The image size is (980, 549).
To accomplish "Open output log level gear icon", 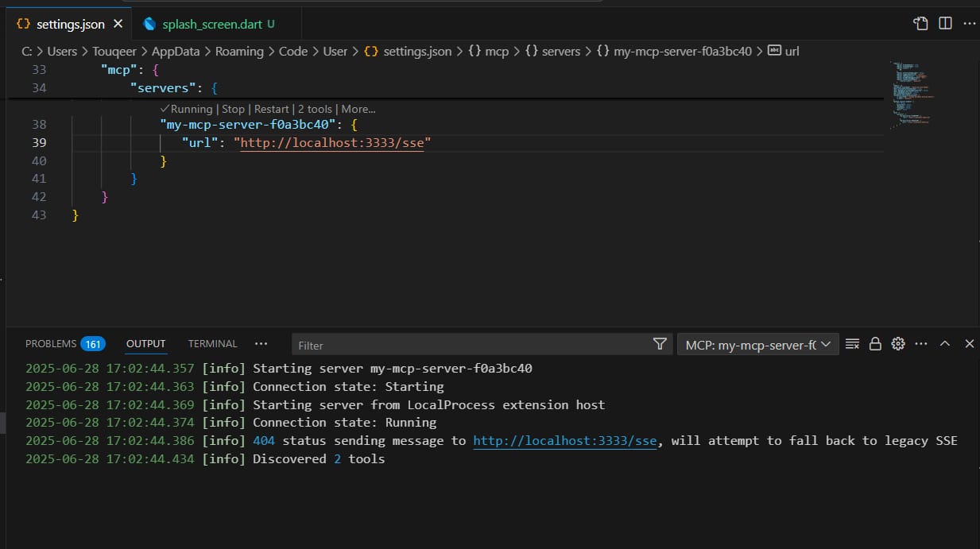I will coord(898,344).
